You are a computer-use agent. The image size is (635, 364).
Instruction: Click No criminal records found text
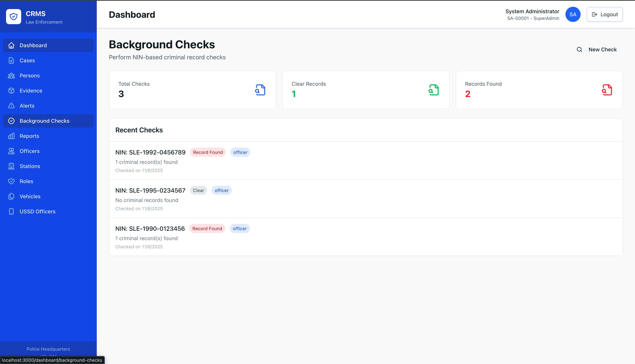click(x=147, y=200)
